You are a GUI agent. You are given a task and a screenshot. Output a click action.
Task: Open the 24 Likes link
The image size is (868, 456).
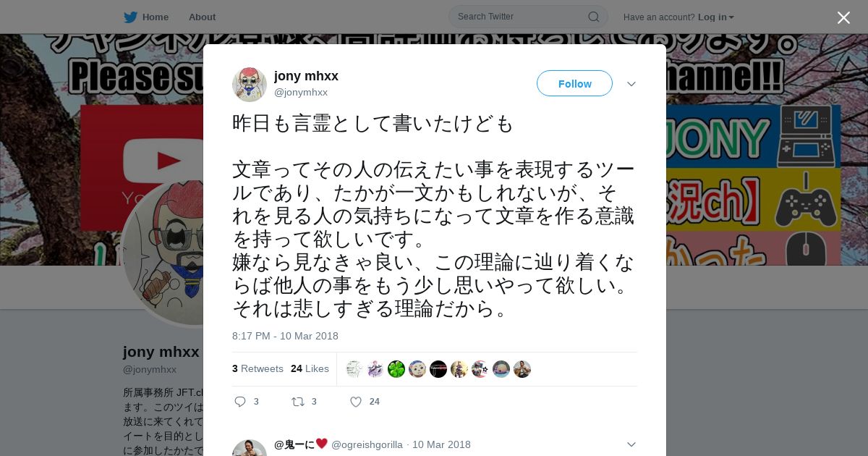[310, 368]
